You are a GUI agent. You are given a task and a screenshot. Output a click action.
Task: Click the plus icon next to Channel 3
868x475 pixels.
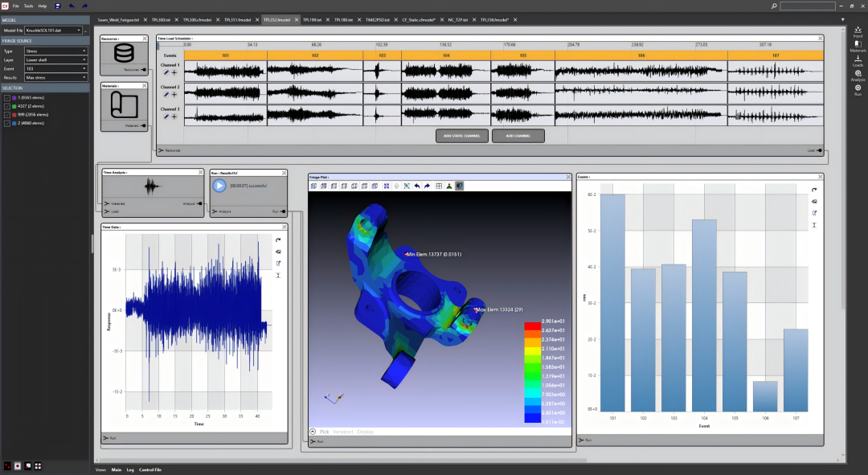174,117
